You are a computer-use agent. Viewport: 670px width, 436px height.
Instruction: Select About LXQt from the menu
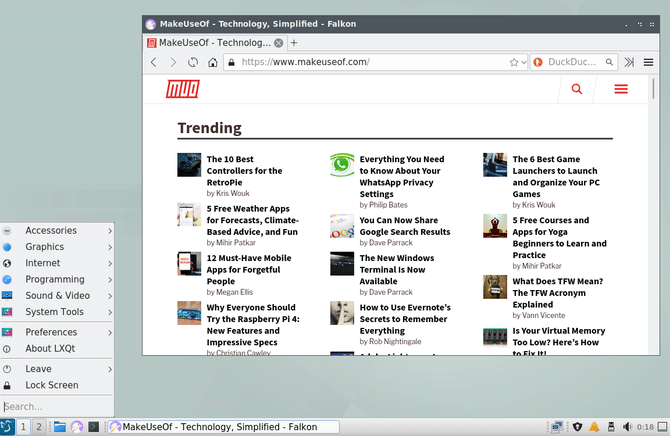point(52,349)
